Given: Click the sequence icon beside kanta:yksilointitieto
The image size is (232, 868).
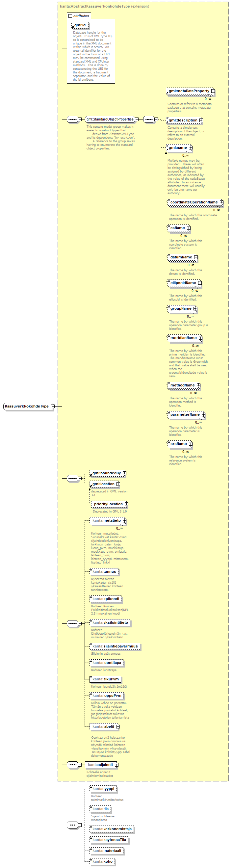Looking at the screenshot, I should point(72,624).
